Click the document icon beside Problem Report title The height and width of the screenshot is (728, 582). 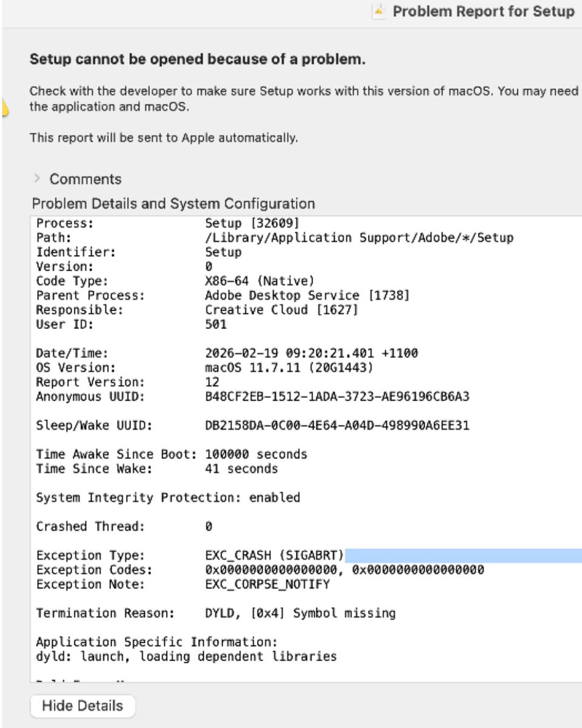(x=380, y=12)
